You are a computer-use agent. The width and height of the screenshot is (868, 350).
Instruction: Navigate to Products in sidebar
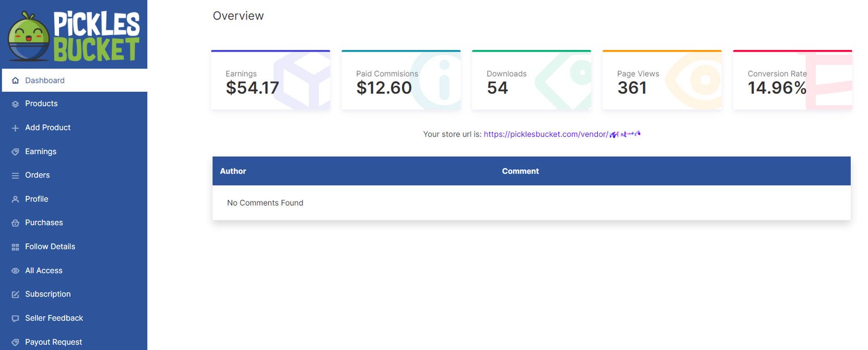[x=41, y=104]
